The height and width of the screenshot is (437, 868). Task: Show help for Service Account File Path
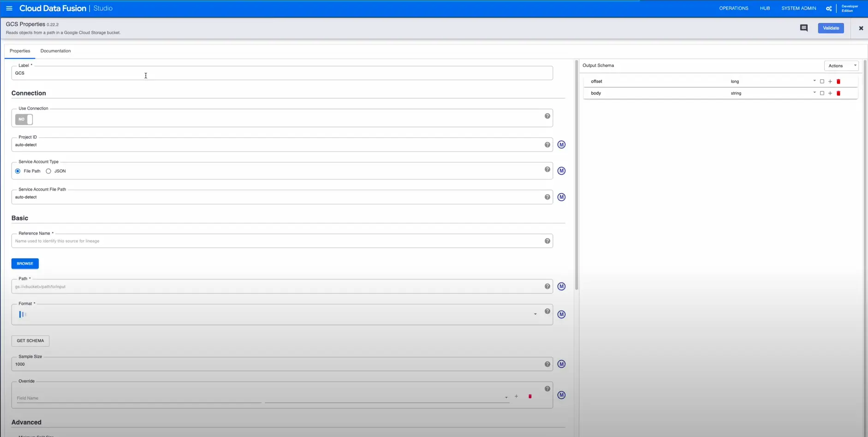547,197
